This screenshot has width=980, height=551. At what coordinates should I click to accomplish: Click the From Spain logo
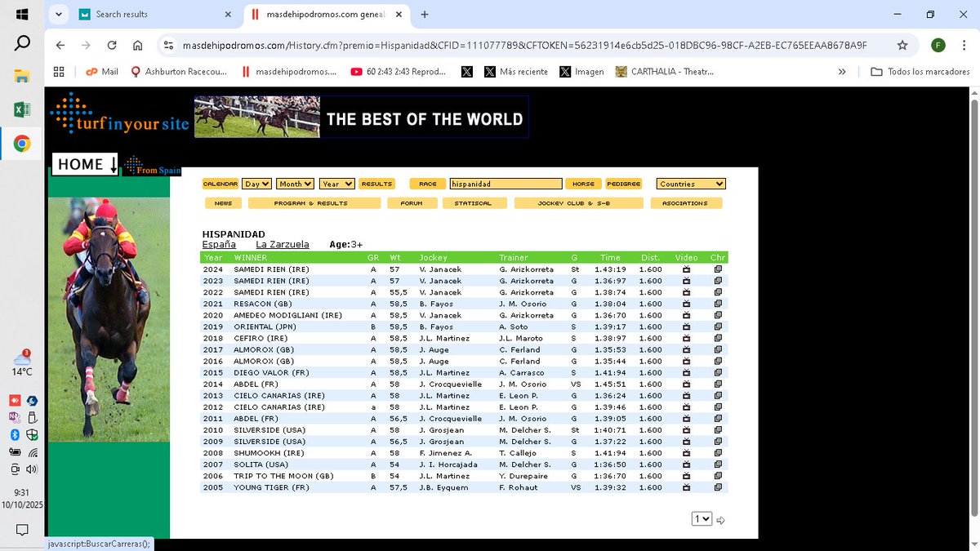pos(152,166)
